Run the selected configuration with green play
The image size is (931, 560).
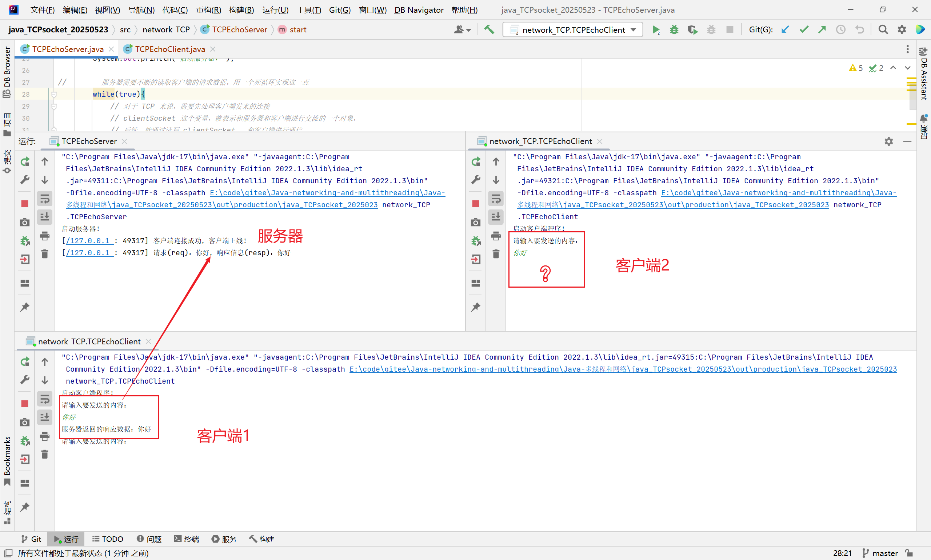tap(656, 30)
